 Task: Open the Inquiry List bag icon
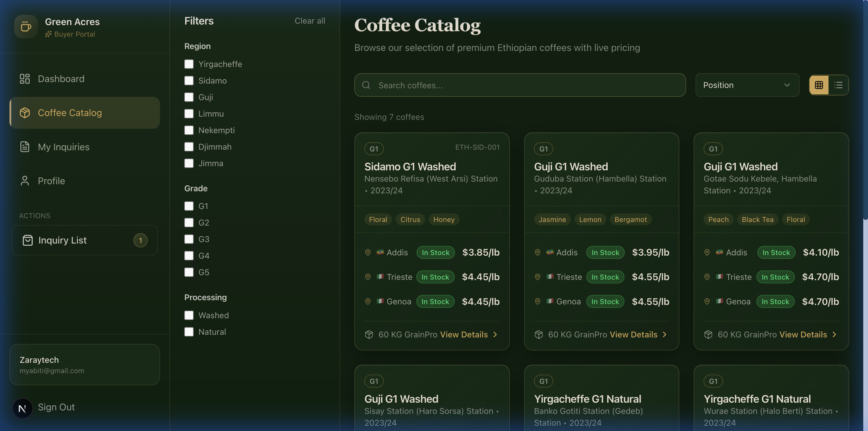pos(27,240)
